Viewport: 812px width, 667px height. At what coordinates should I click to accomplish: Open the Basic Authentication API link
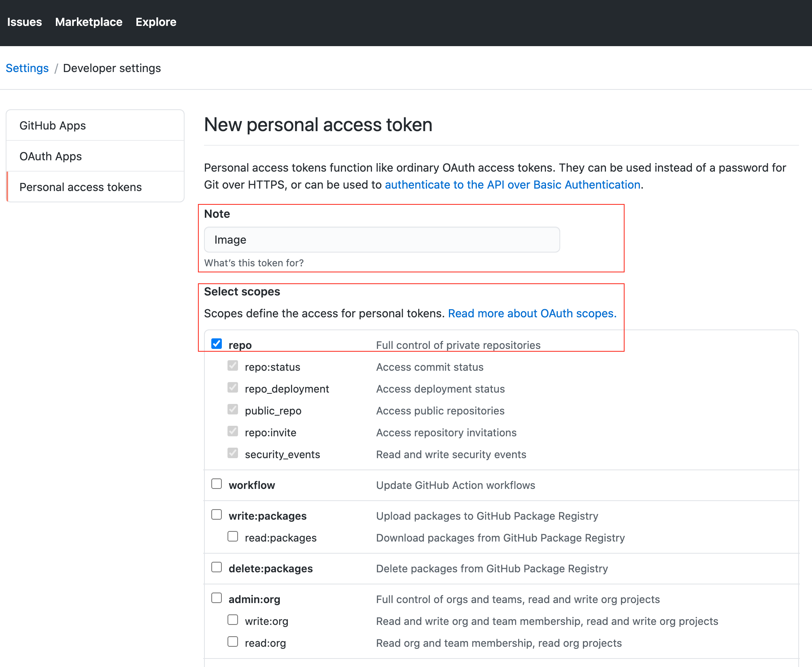tap(512, 185)
